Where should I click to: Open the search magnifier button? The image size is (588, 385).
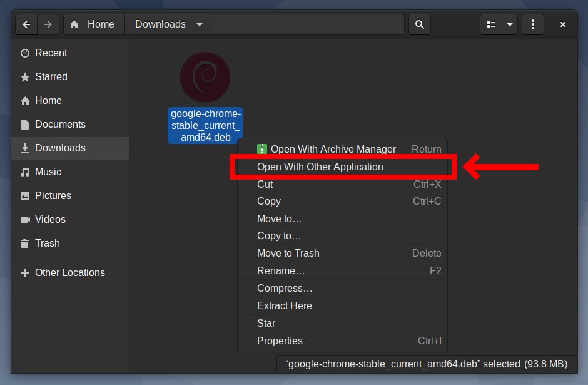[x=420, y=24]
